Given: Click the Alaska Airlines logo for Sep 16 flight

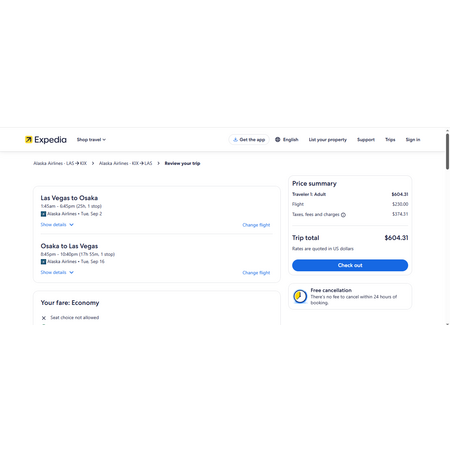Looking at the screenshot, I should (x=43, y=262).
